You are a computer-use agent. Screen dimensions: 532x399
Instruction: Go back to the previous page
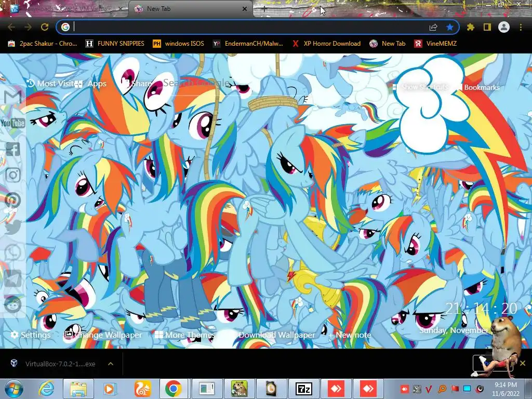(x=11, y=27)
